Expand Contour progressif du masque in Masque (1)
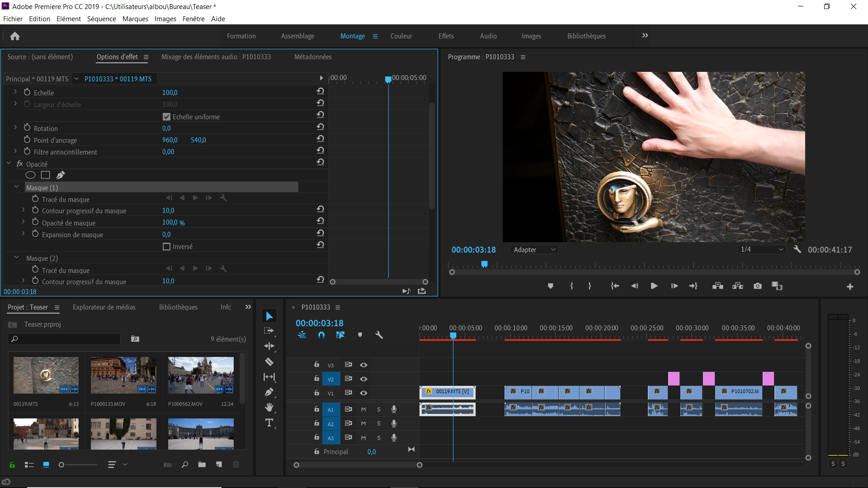 [x=23, y=210]
